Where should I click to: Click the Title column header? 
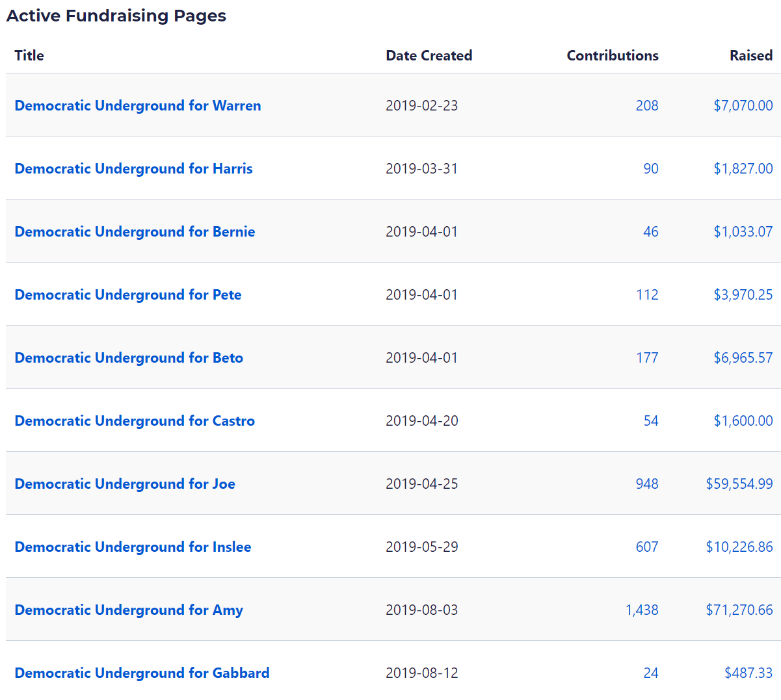tap(29, 55)
